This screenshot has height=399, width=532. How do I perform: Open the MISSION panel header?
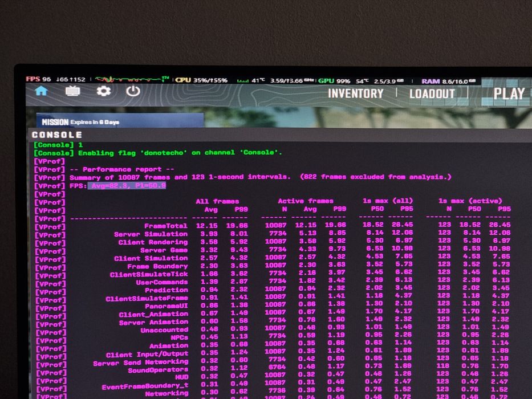pyautogui.click(x=120, y=121)
